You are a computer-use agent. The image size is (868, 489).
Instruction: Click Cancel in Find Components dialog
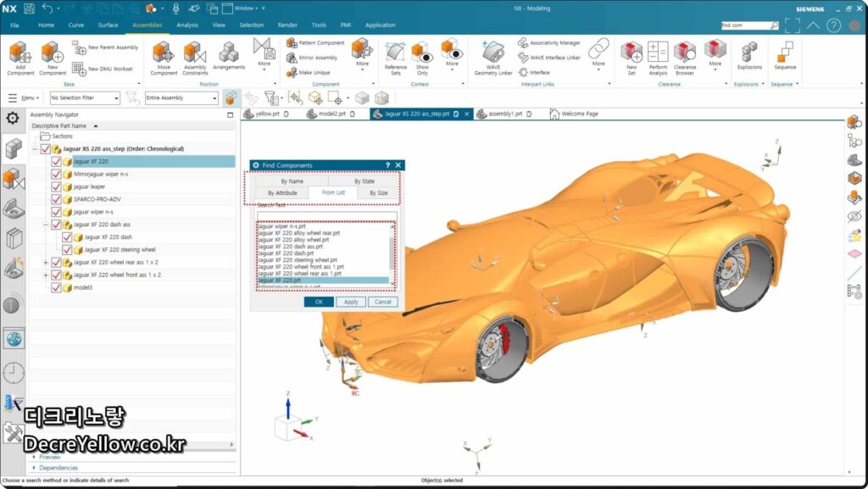pyautogui.click(x=382, y=302)
